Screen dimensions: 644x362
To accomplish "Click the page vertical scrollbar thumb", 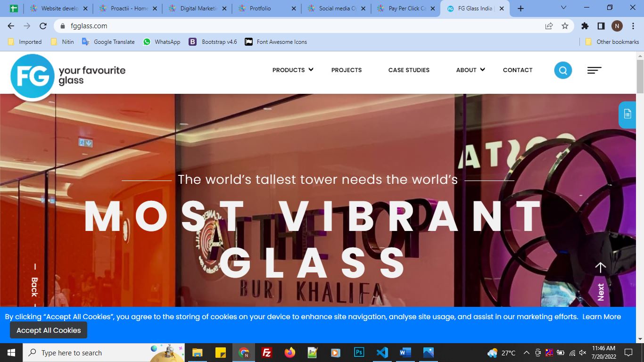I will coord(640,76).
